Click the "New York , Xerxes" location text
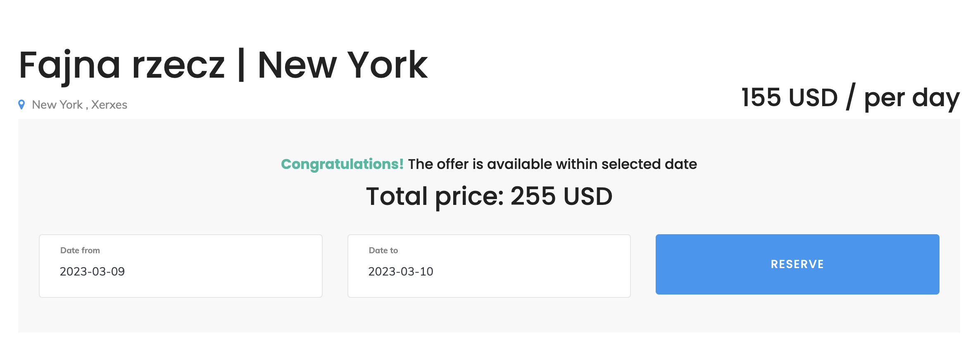Viewport: 980px width, 347px height. coord(79,105)
